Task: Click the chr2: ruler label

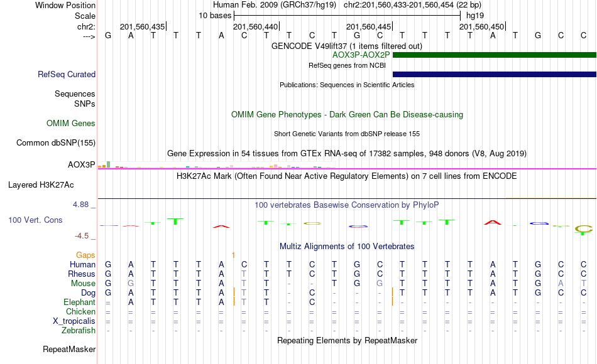Action: [x=86, y=26]
